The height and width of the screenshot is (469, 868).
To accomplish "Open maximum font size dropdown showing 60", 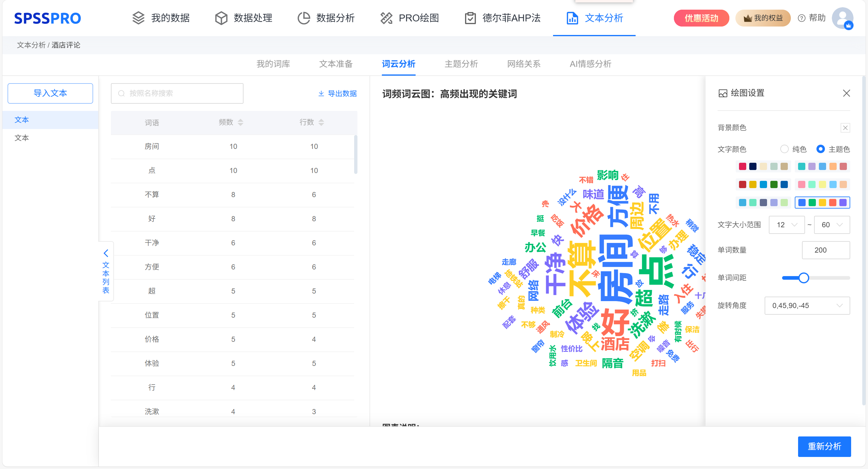I will click(832, 225).
